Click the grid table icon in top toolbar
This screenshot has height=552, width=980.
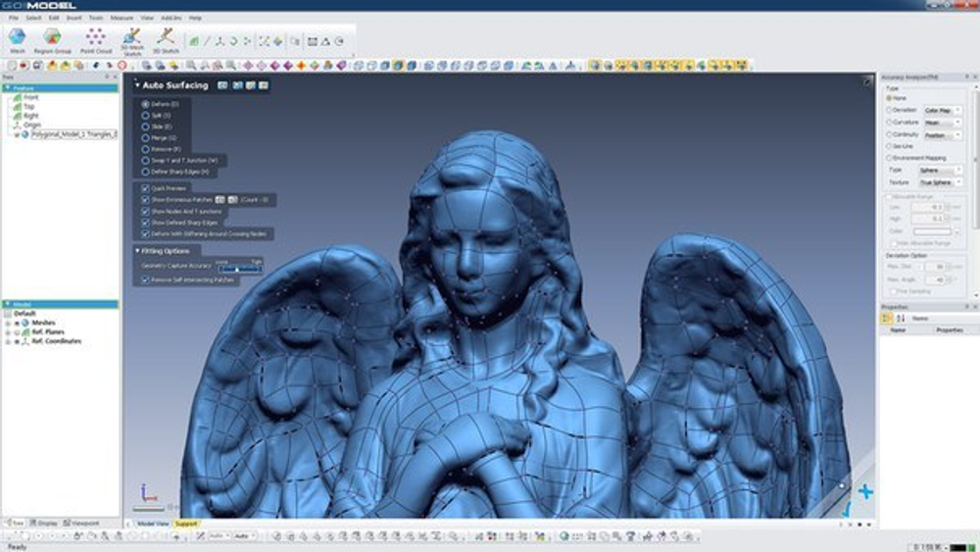pyautogui.click(x=312, y=41)
